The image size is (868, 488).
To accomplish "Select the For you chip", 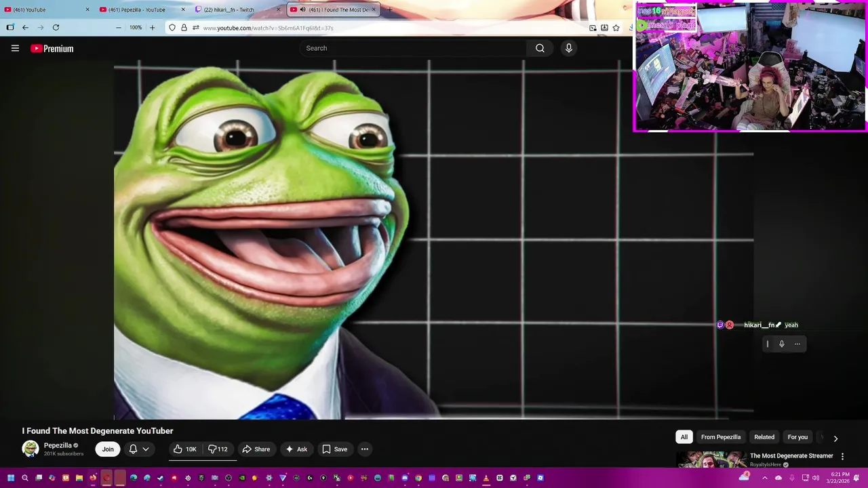I will tap(797, 437).
